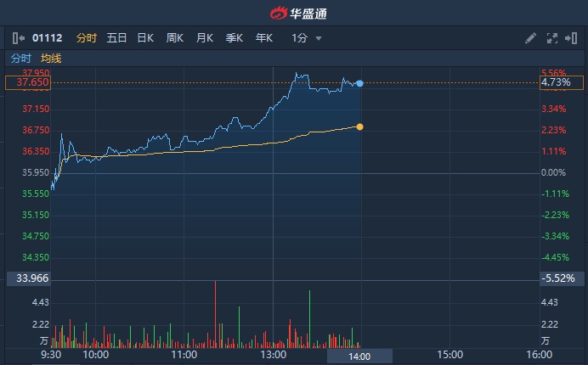Screen dimensions: 588x365
Task: Select the 周K weekly candlestick tab
Action: (175, 38)
